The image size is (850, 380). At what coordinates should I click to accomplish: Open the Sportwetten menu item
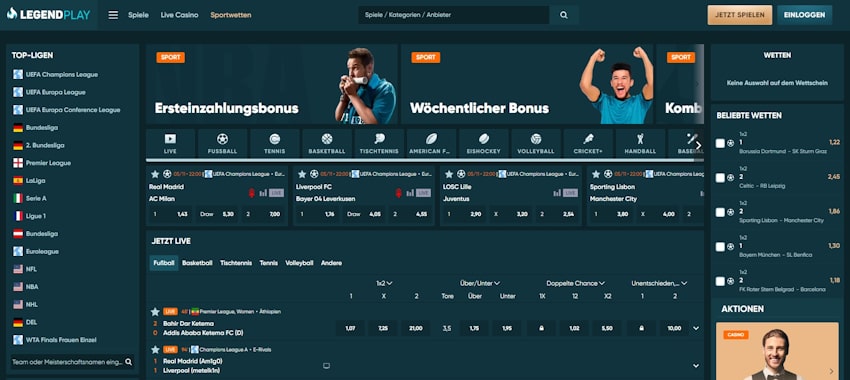[231, 15]
